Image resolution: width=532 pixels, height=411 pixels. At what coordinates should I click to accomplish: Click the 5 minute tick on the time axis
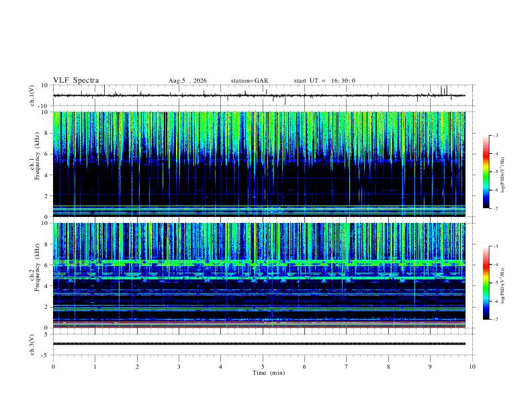(263, 367)
